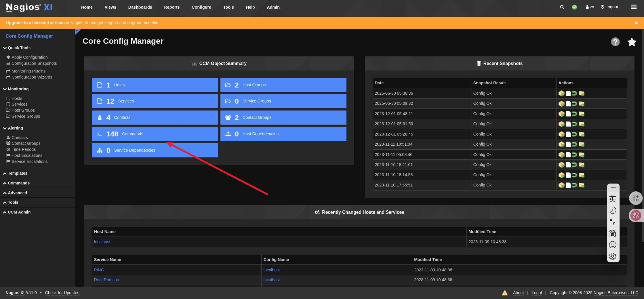Open the Views menu
This screenshot has height=299, width=644.
(110, 7)
